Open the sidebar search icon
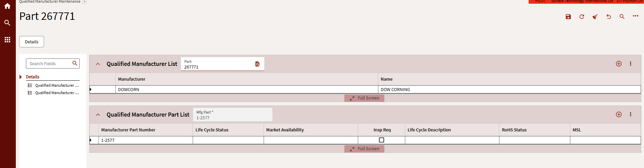Screen dimensions: 644x168 click(x=7, y=23)
